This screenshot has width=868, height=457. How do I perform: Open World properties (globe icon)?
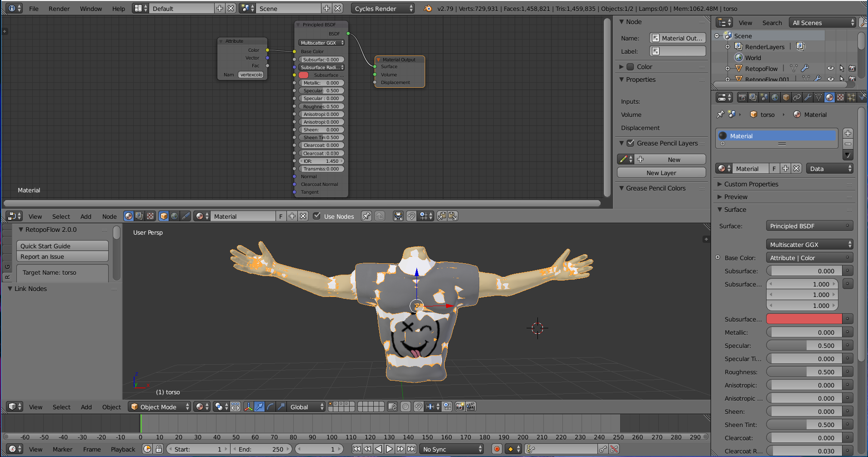775,97
